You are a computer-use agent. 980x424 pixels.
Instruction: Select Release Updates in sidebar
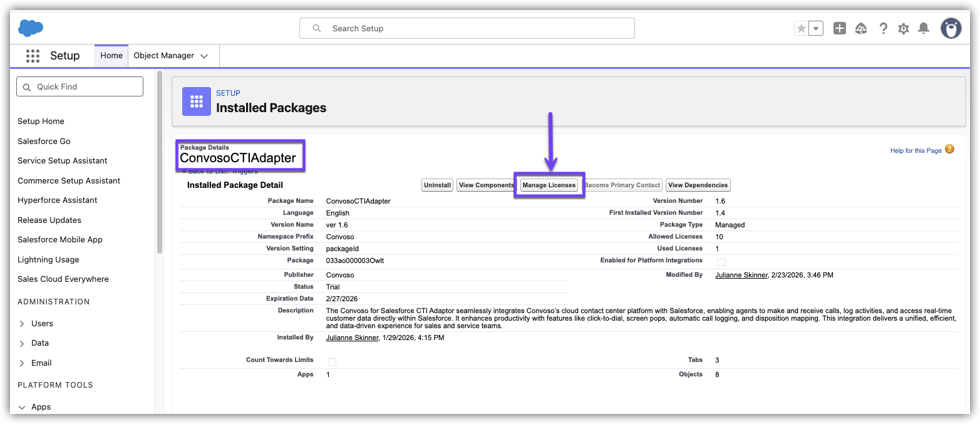tap(49, 220)
